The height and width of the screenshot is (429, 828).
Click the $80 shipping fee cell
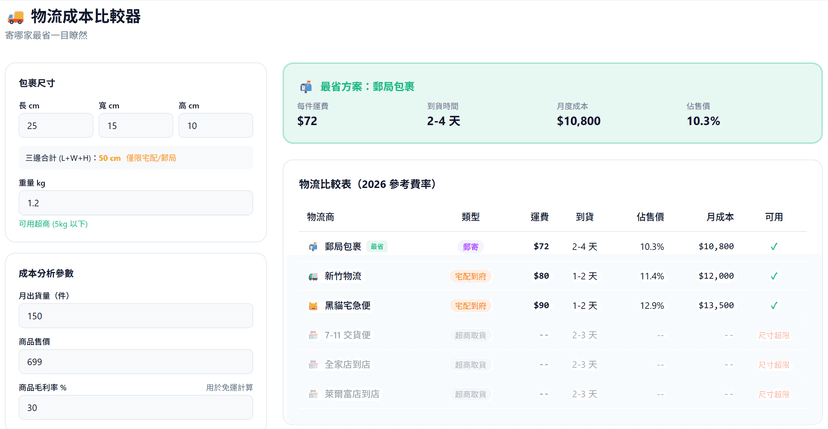pyautogui.click(x=541, y=276)
